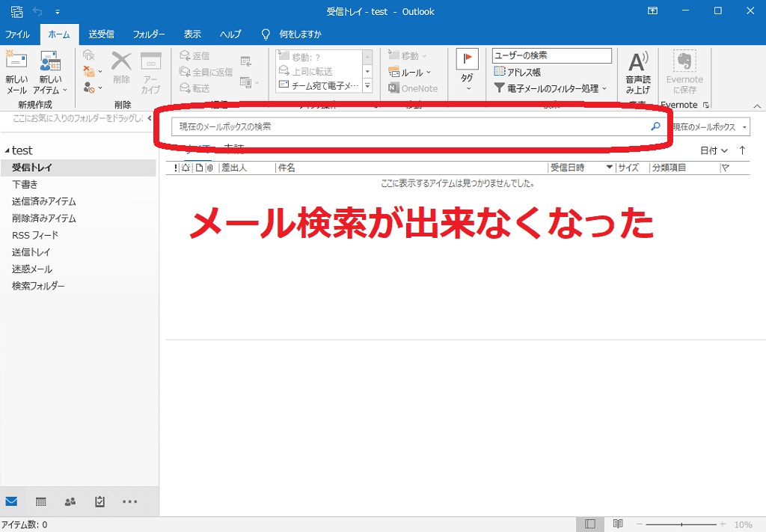The height and width of the screenshot is (532, 766).
Task: Open the 送受信 ribbon tab
Action: coord(101,34)
